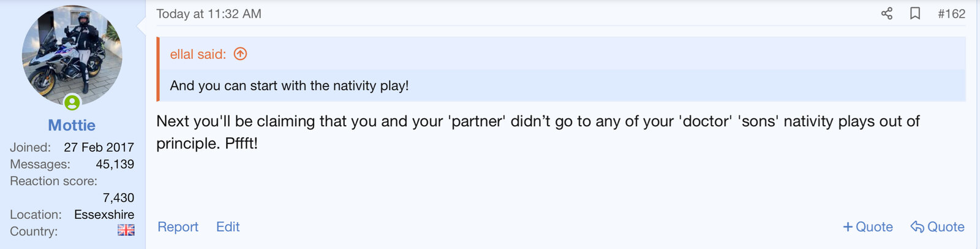Click the green online status badge
This screenshot has height=249, width=980.
click(72, 102)
